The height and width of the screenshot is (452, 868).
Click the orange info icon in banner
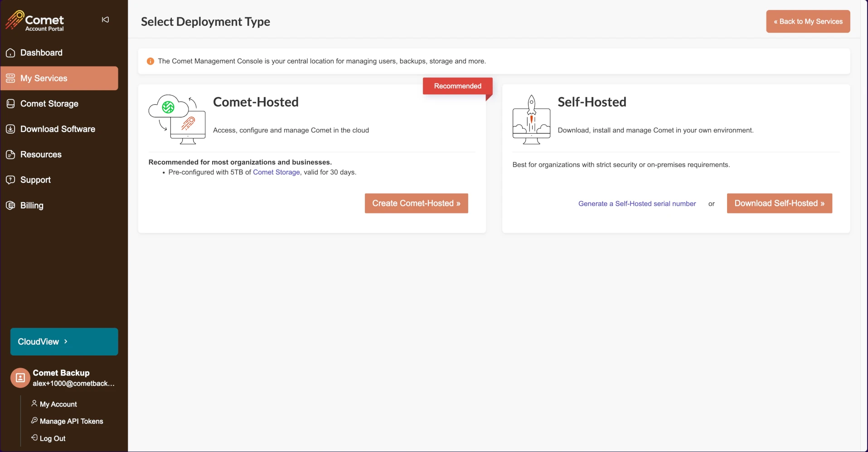(150, 61)
